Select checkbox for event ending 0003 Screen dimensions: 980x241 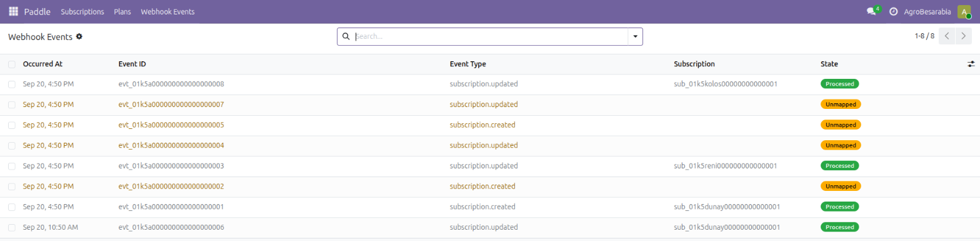pos(12,166)
